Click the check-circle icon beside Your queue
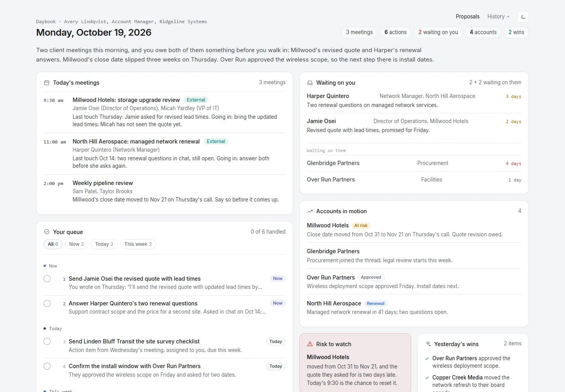Screen dimensions: 565x392 [x=47, y=232]
